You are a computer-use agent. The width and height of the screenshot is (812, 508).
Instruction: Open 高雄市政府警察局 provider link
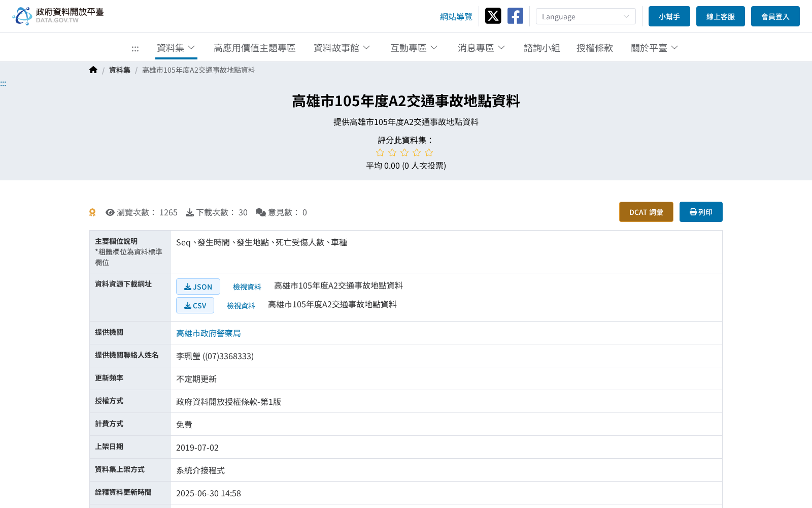point(209,333)
